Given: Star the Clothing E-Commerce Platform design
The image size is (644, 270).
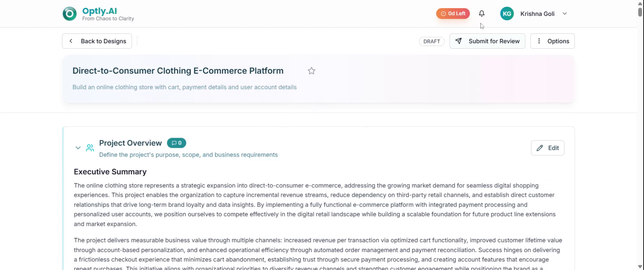Looking at the screenshot, I should tap(311, 71).
